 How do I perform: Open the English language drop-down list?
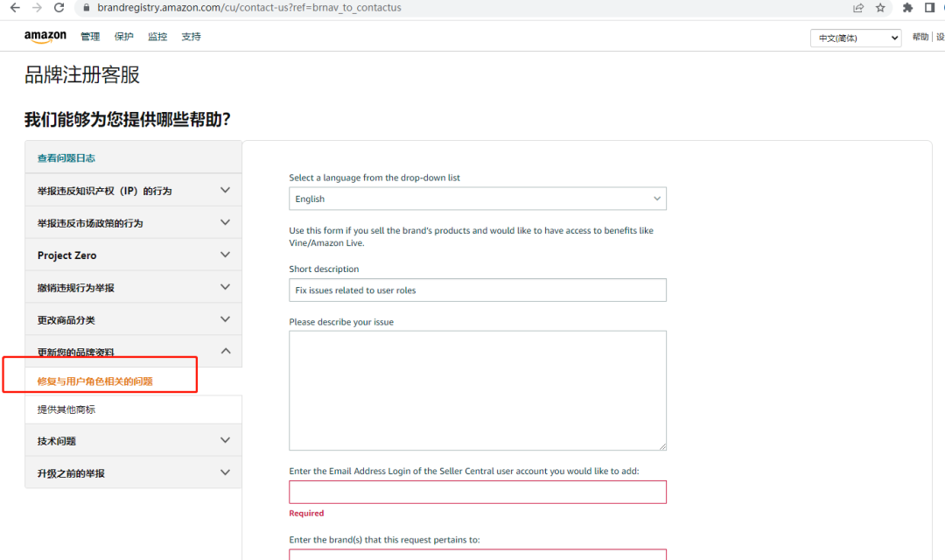pos(478,199)
